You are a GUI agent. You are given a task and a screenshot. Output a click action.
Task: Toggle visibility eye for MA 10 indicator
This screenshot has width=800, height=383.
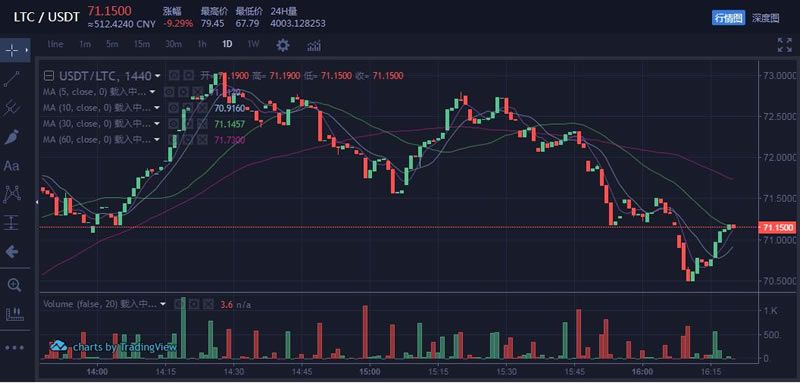(173, 108)
